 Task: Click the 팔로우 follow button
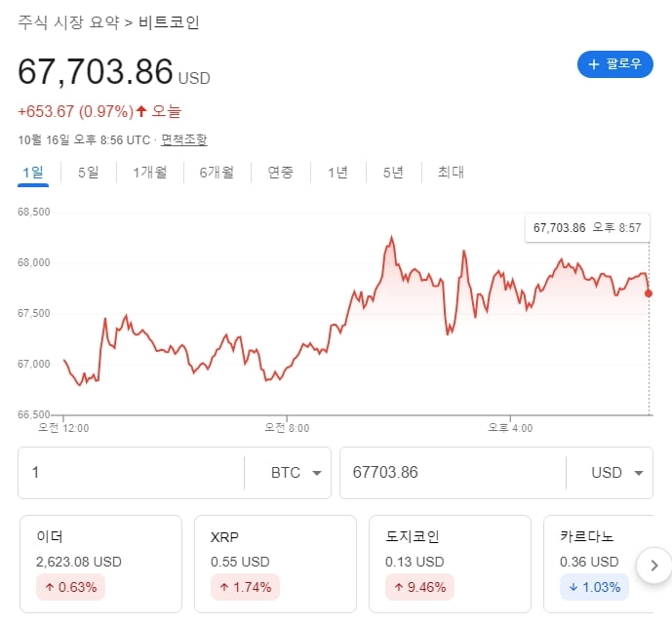pos(614,64)
